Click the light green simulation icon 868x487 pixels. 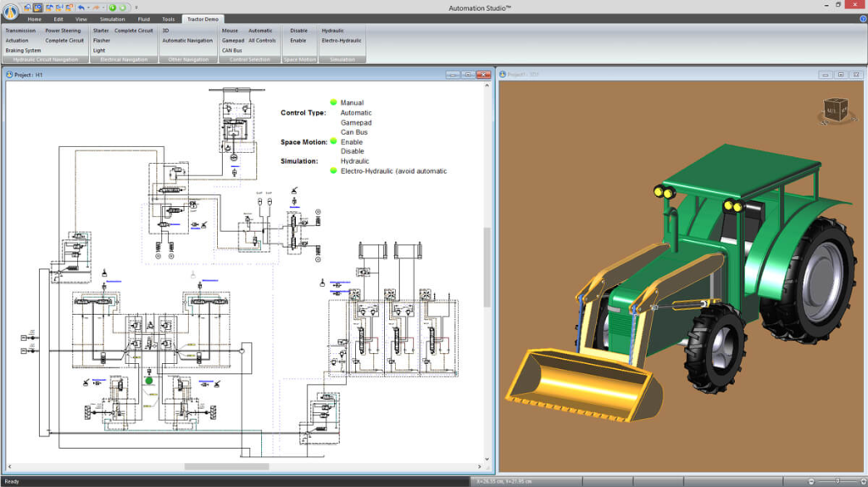point(123,8)
